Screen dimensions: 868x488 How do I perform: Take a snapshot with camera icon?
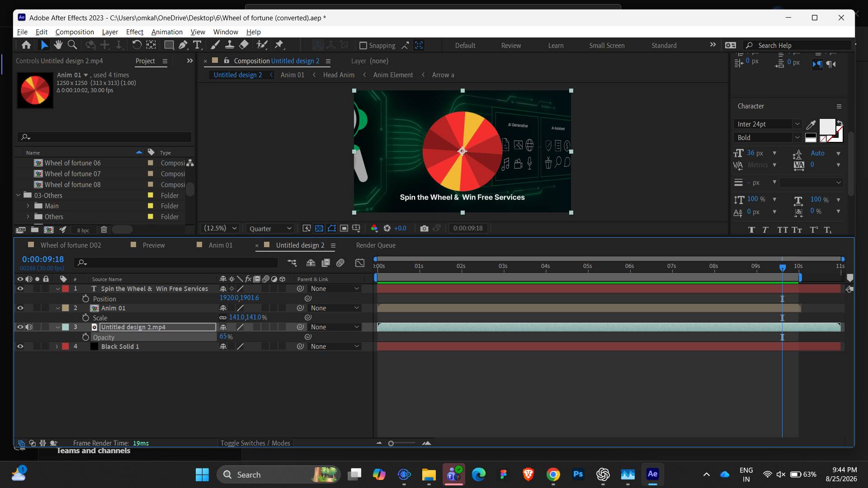pyautogui.click(x=424, y=229)
